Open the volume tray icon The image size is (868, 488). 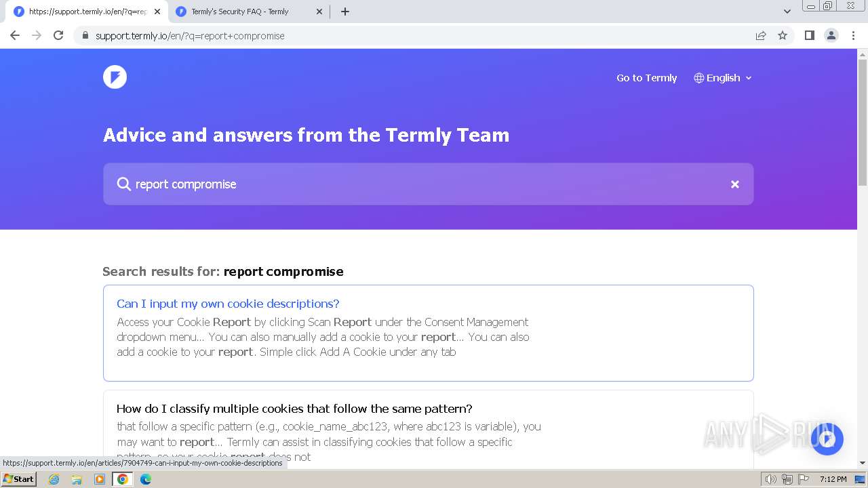click(771, 479)
